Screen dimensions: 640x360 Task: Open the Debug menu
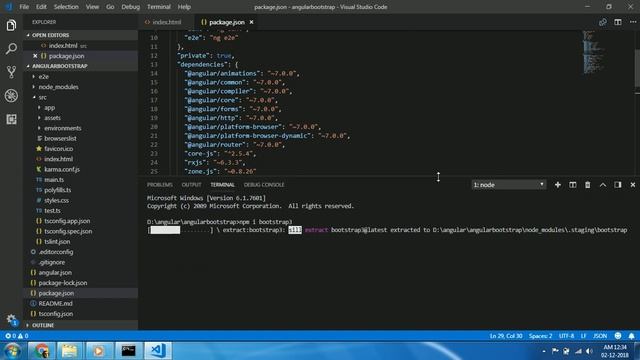[x=131, y=7]
